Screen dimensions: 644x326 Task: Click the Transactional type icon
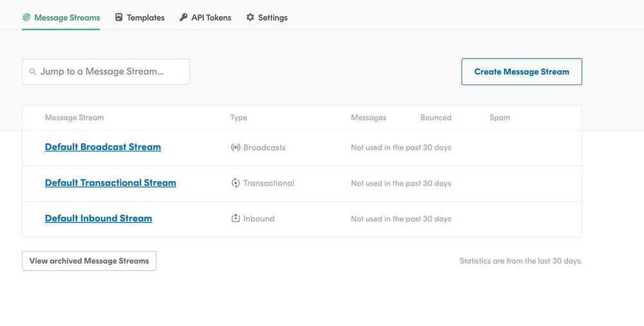(236, 183)
